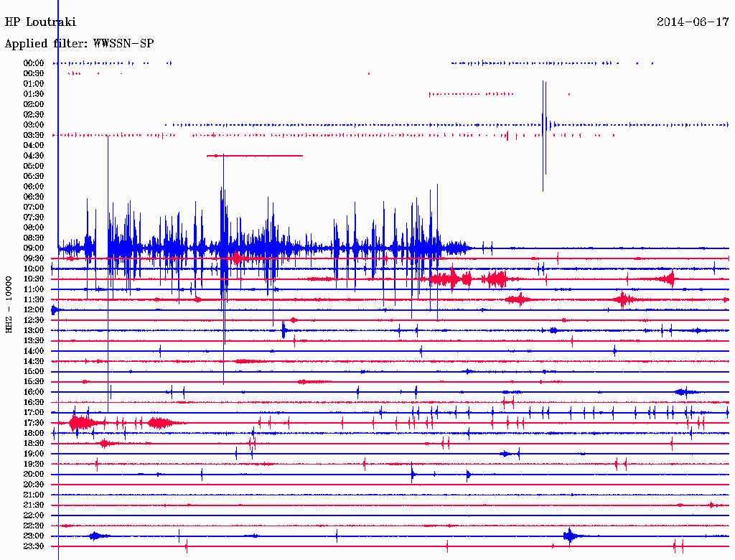Select the 14:00 time label
735x560 pixels.
34,351
